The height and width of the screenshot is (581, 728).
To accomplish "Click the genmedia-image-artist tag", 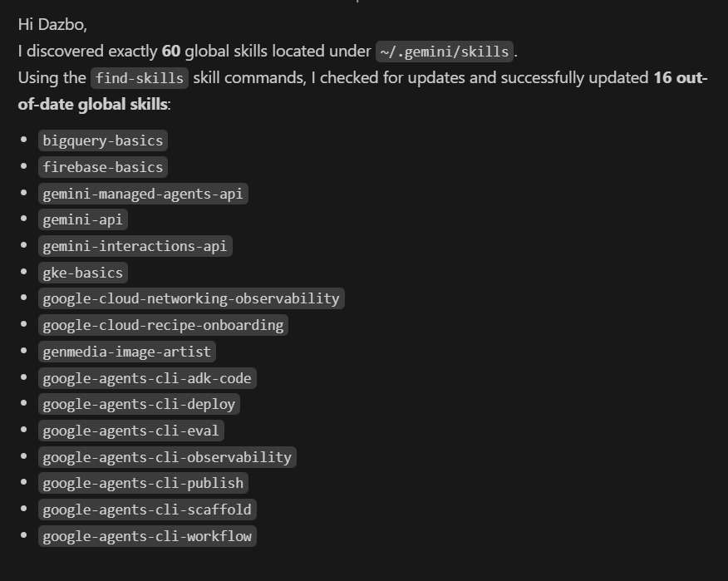I will (x=127, y=352).
